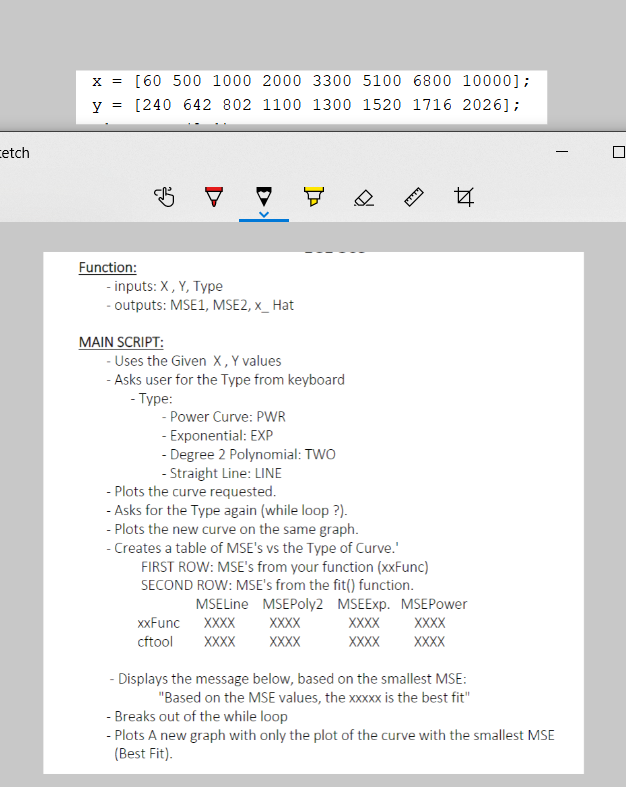Click the '- Type:' sub-heading line
Viewport: 626px width, 787px height.
click(x=151, y=399)
